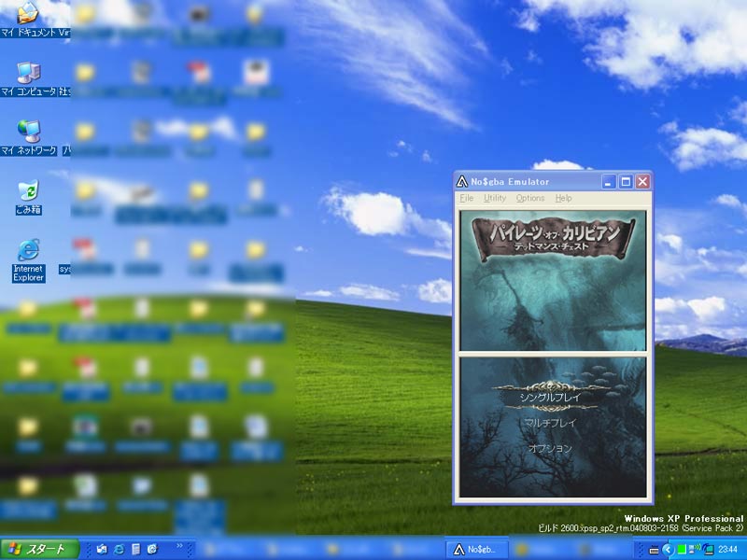Open the スタート menu button
The width and height of the screenshot is (747, 560).
pyautogui.click(x=39, y=549)
